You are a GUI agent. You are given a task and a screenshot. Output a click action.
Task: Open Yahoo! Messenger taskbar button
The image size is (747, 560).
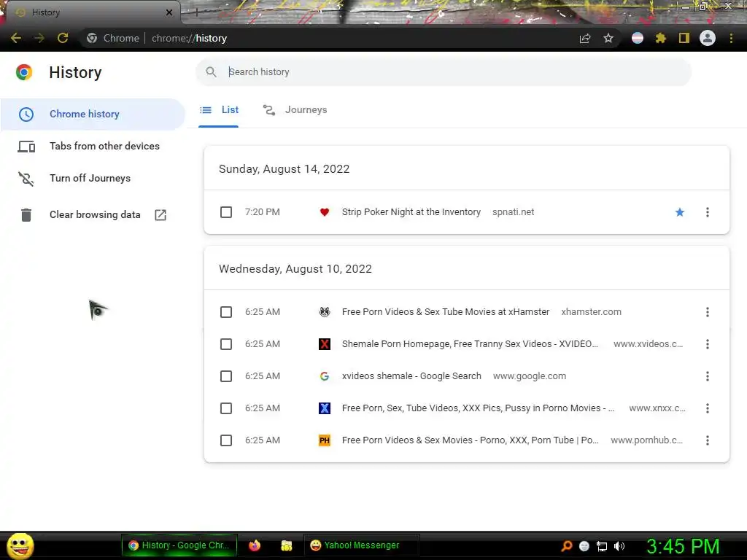[x=361, y=545]
